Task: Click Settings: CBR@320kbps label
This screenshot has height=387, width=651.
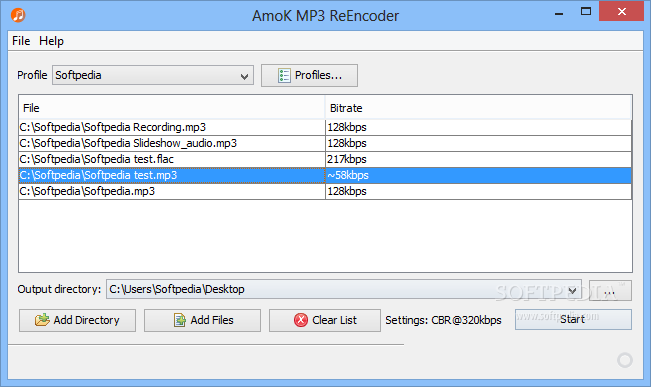Action: click(x=443, y=320)
